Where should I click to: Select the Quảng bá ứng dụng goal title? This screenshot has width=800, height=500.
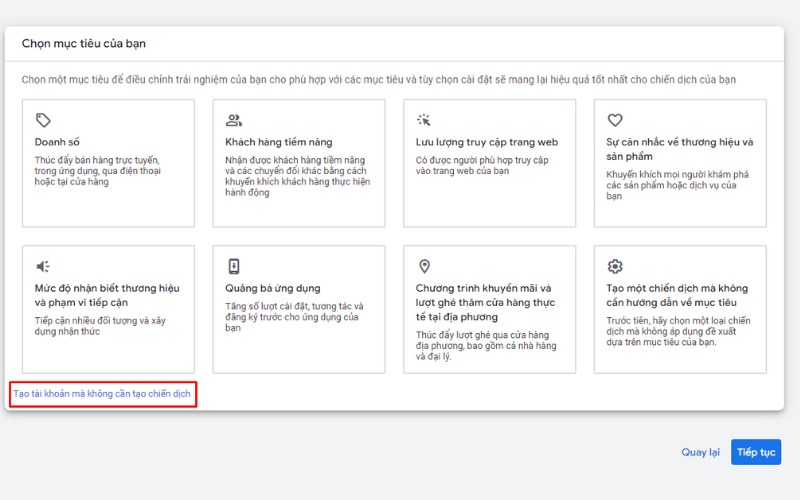[273, 288]
